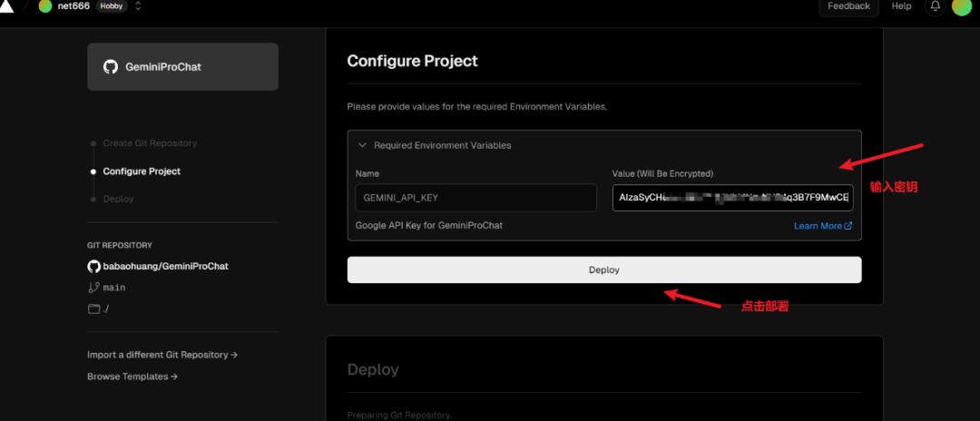Select the Deploy step in sidebar
Image resolution: width=980 pixels, height=421 pixels.
[x=118, y=199]
